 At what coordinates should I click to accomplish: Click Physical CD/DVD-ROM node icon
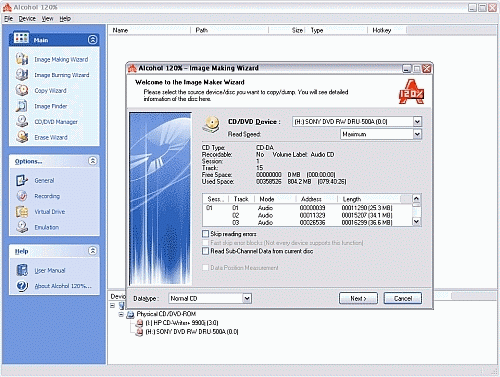[x=130, y=314]
